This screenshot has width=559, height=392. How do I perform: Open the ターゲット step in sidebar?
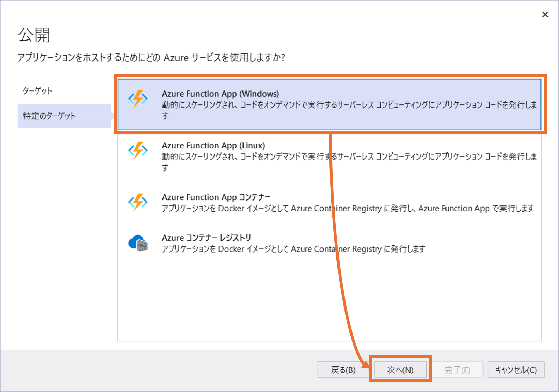[x=37, y=91]
